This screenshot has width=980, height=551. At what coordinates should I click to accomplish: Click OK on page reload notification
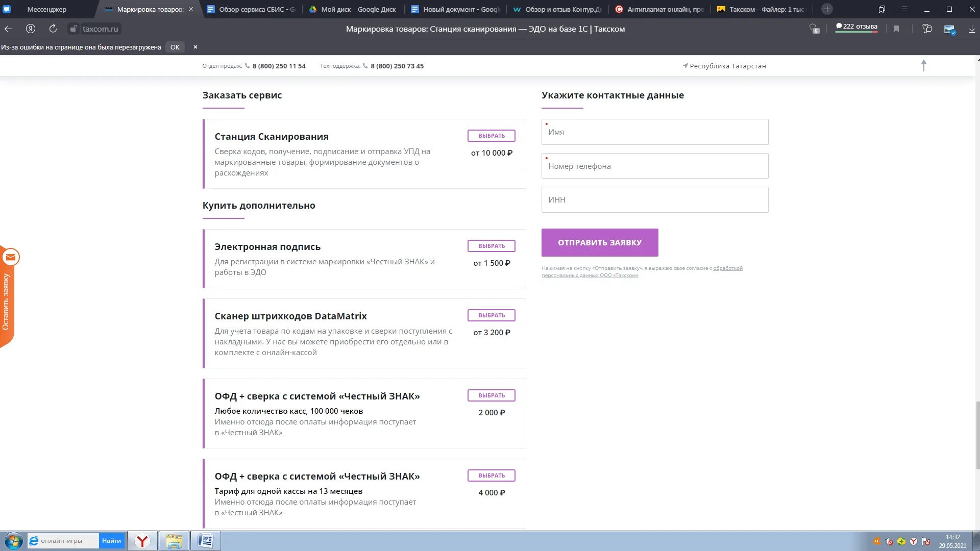175,47
